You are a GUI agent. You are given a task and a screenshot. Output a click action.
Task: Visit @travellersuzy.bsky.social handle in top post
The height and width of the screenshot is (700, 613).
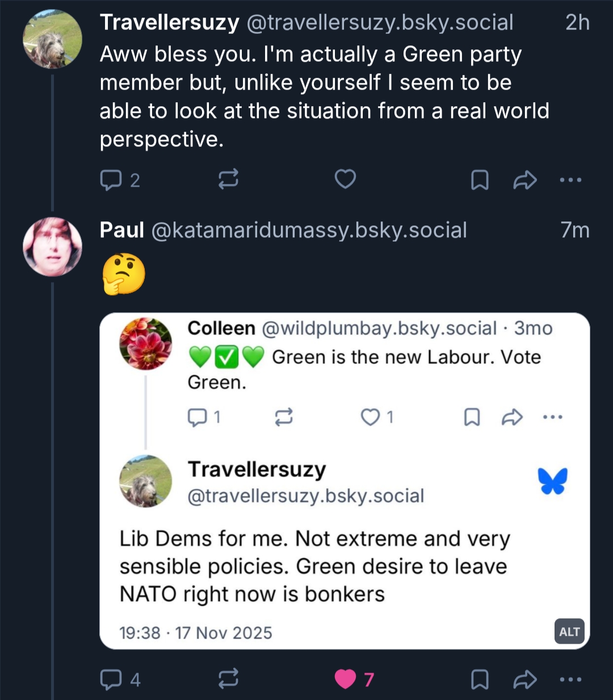379,23
